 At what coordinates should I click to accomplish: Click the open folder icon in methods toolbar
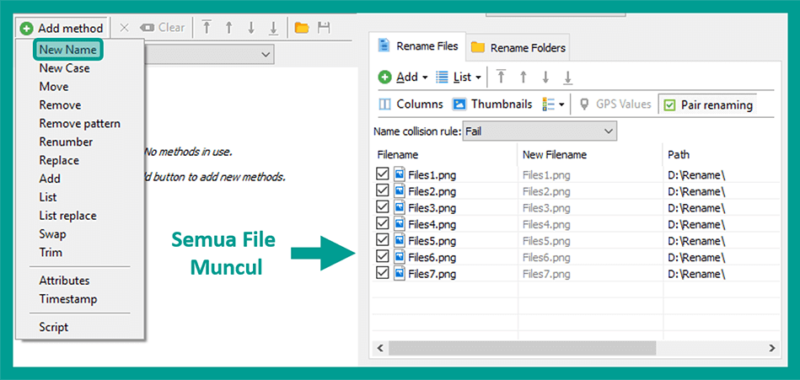point(302,28)
